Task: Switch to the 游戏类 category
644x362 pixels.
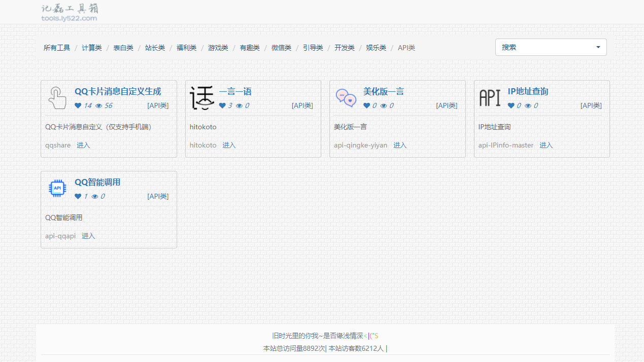Action: click(x=218, y=47)
